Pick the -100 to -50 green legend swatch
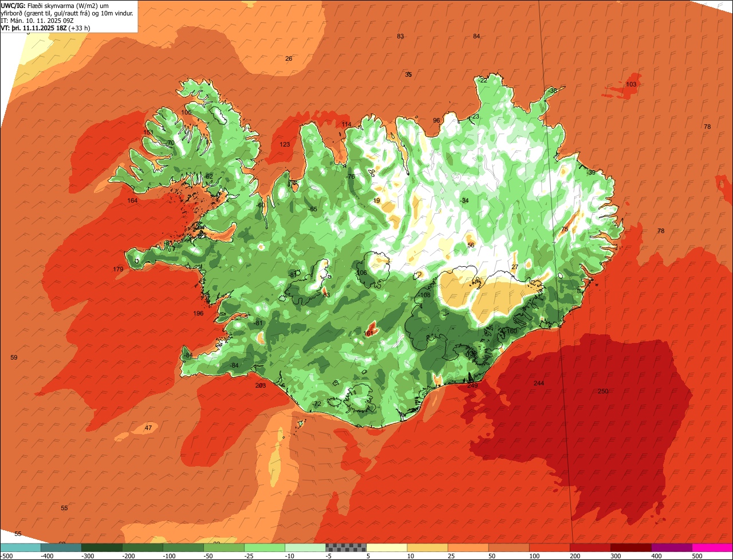 click(x=183, y=547)
